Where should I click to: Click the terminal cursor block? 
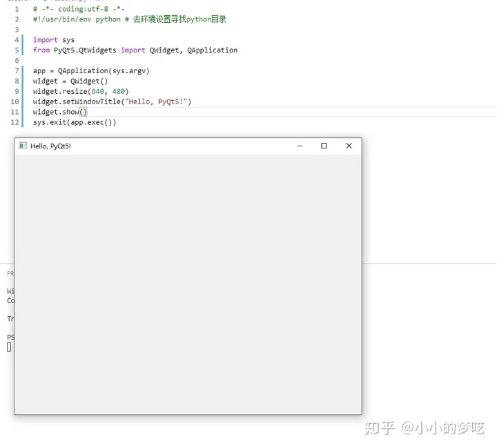point(9,347)
